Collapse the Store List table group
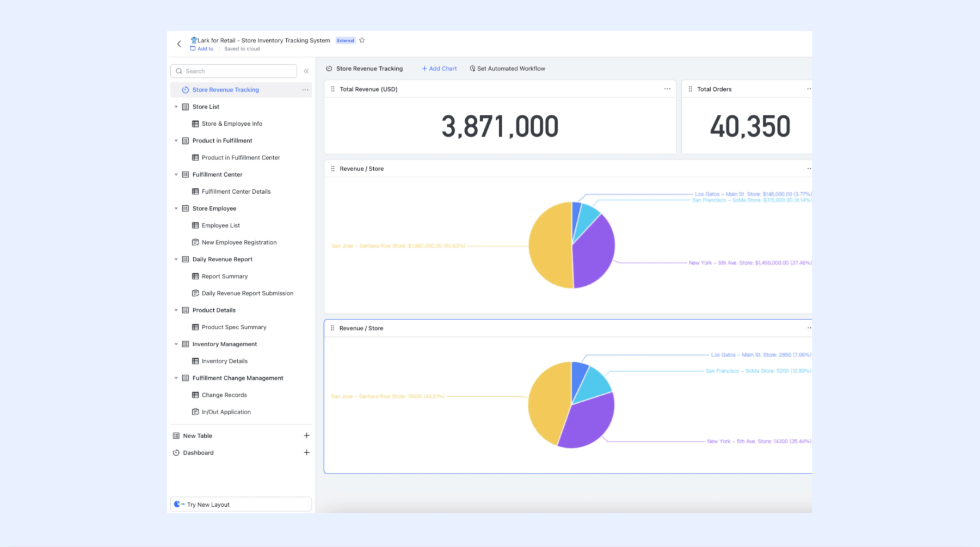 [176, 107]
